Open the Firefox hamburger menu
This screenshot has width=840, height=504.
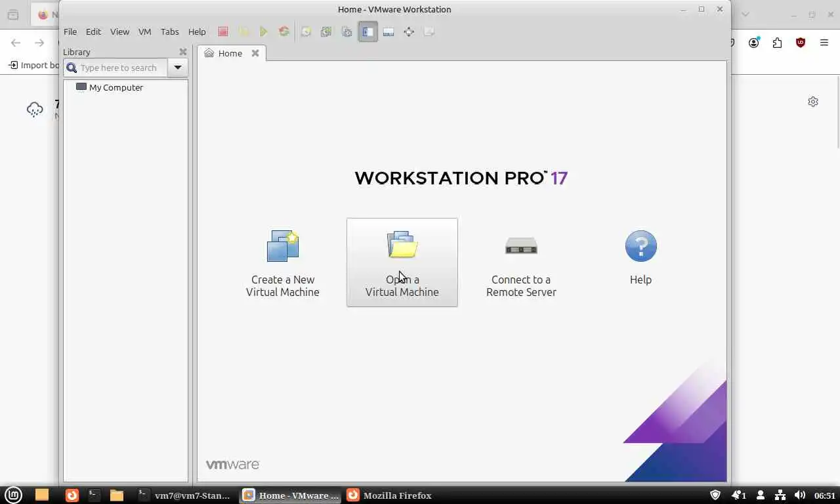point(824,43)
